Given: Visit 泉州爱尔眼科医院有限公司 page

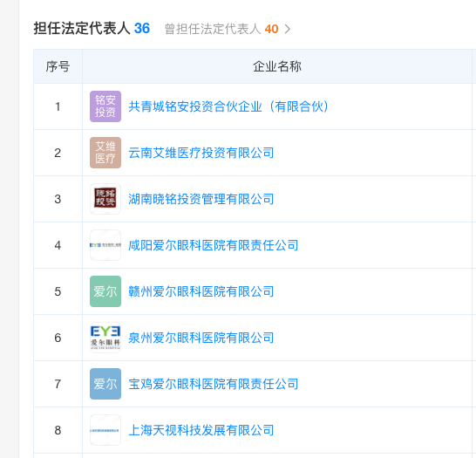Looking at the screenshot, I should (x=201, y=338).
